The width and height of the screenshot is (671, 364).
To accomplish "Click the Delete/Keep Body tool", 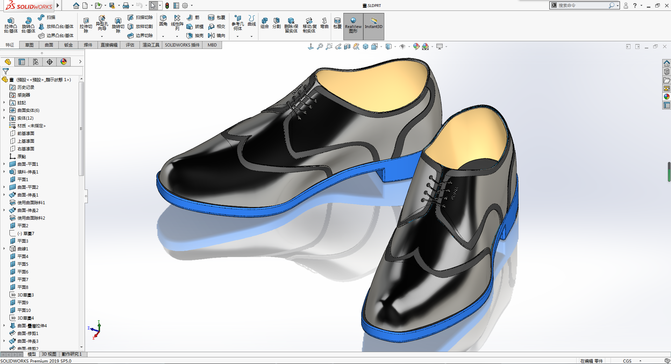I will tap(291, 25).
